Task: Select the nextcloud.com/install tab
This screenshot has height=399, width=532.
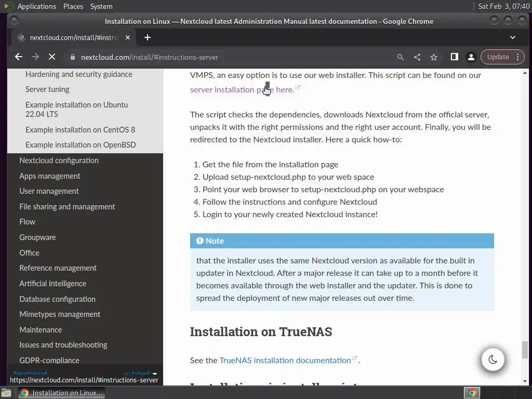Action: [x=73, y=37]
